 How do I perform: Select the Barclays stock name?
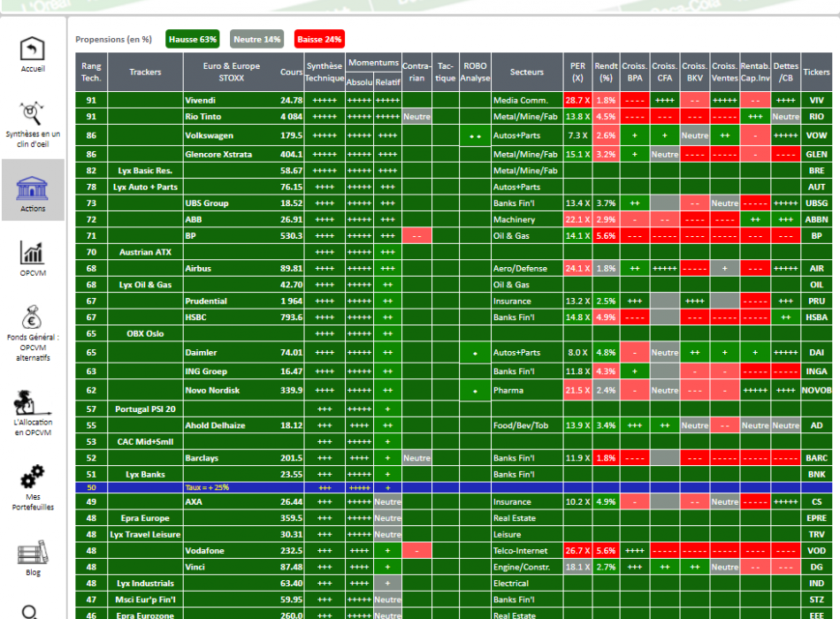[x=202, y=458]
